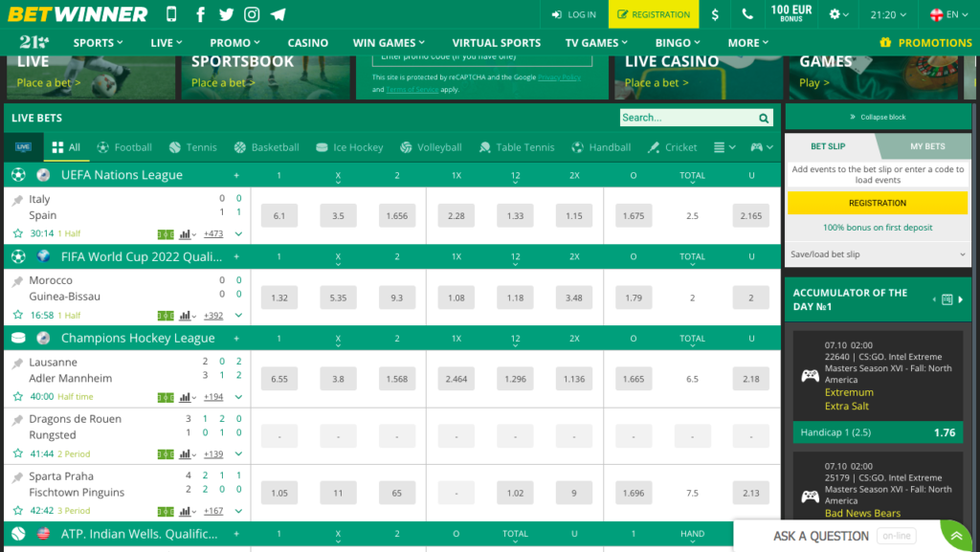Add Champions Hockey League plus toggle
This screenshot has height=552, width=980.
click(x=236, y=339)
